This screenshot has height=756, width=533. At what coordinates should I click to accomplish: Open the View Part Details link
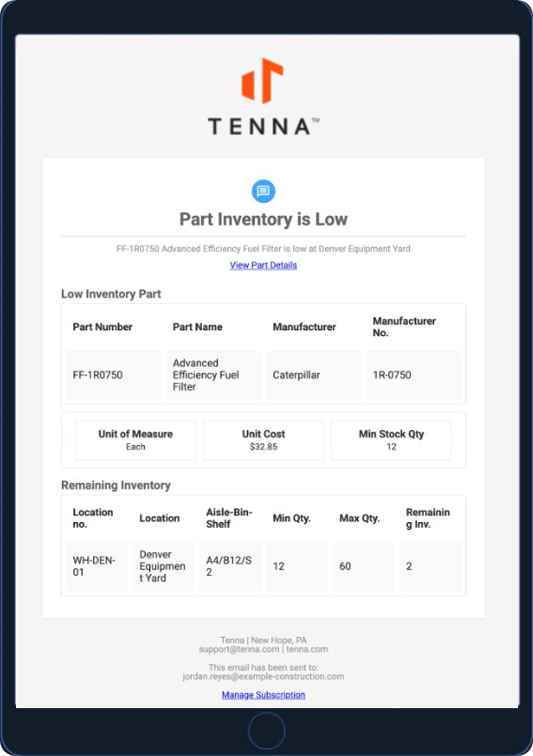pyautogui.click(x=263, y=265)
